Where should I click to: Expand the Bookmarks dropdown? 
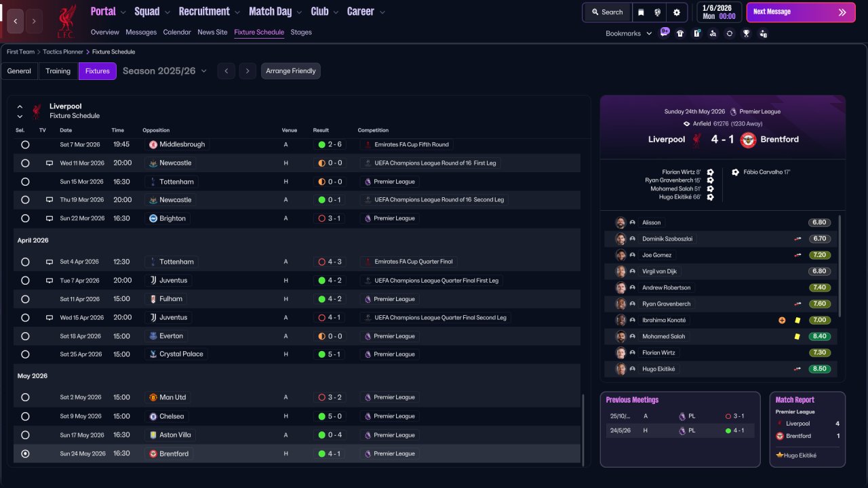coord(629,33)
